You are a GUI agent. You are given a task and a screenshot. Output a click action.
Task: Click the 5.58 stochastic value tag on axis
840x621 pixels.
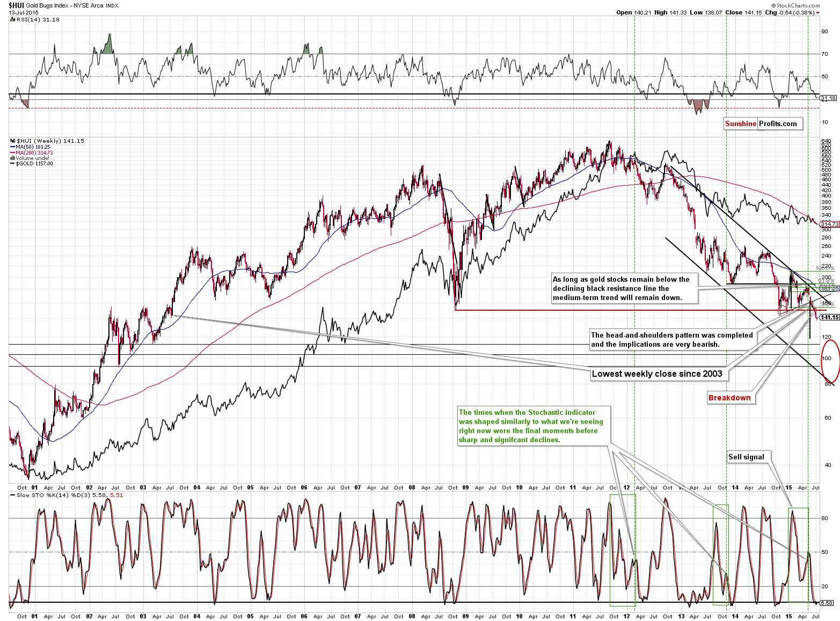tap(828, 603)
